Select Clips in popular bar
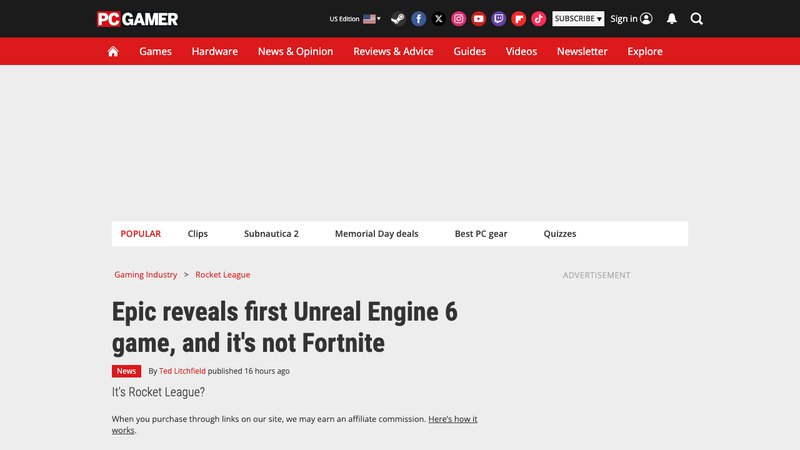The width and height of the screenshot is (800, 450). tap(197, 234)
